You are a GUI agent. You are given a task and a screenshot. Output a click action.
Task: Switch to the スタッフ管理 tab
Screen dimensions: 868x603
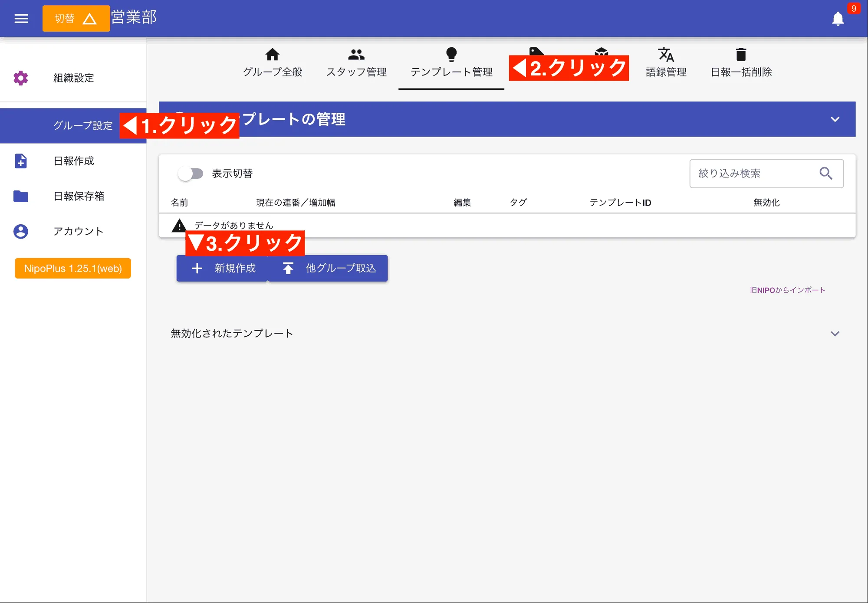point(356,63)
